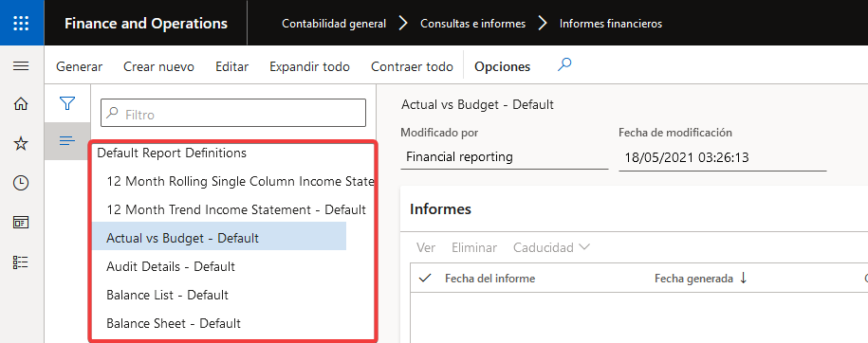Click the search magnifier in action bar
This screenshot has height=343, width=868.
tap(564, 65)
